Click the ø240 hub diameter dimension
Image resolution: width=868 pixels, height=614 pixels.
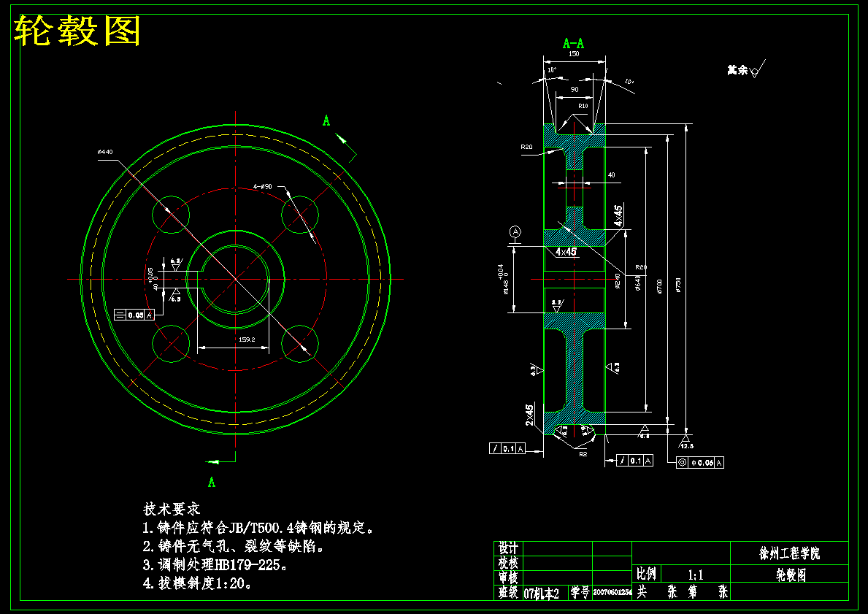click(617, 280)
